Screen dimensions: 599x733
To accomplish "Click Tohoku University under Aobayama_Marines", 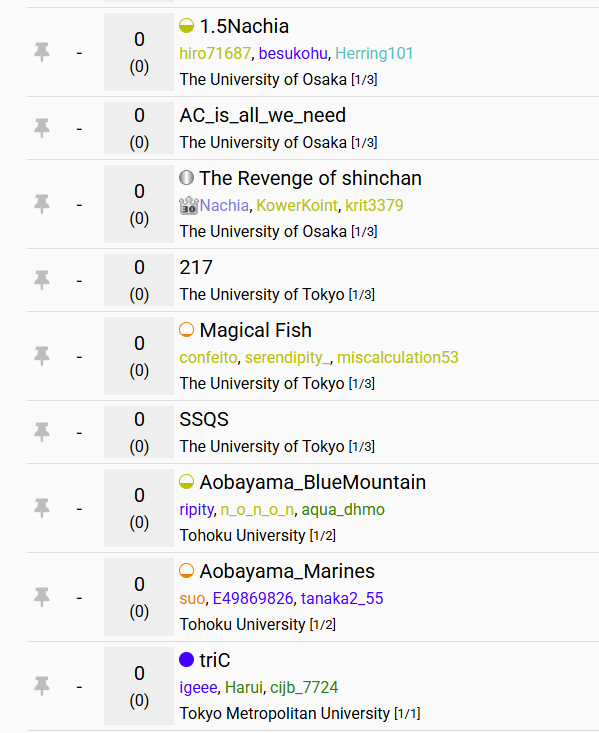I will [x=242, y=624].
